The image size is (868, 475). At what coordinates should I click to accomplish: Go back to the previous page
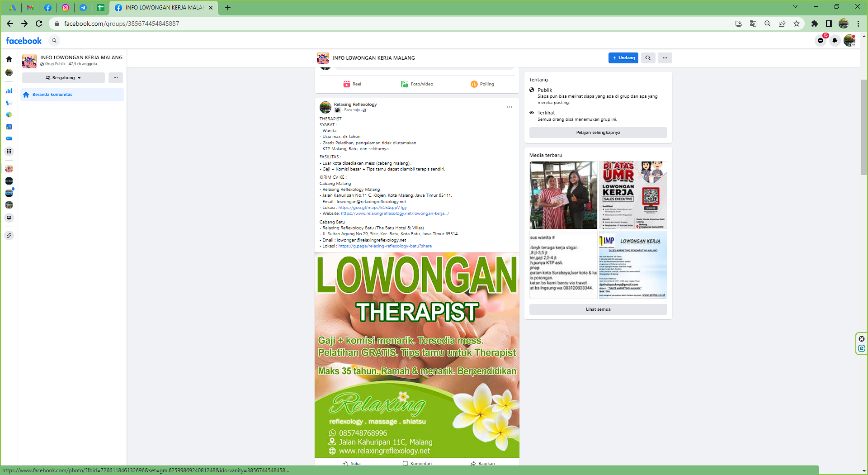[10, 24]
